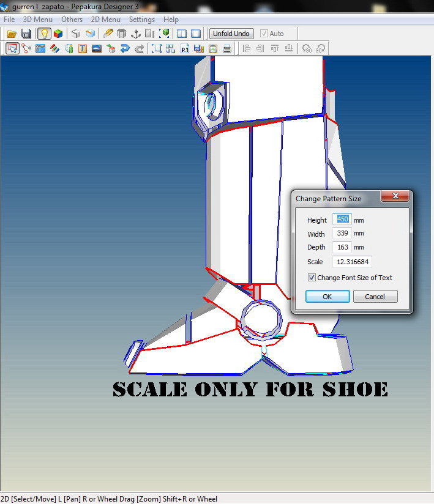Viewport: 434px width, 504px height.
Task: Click the Width field showing 339
Action: coord(342,233)
